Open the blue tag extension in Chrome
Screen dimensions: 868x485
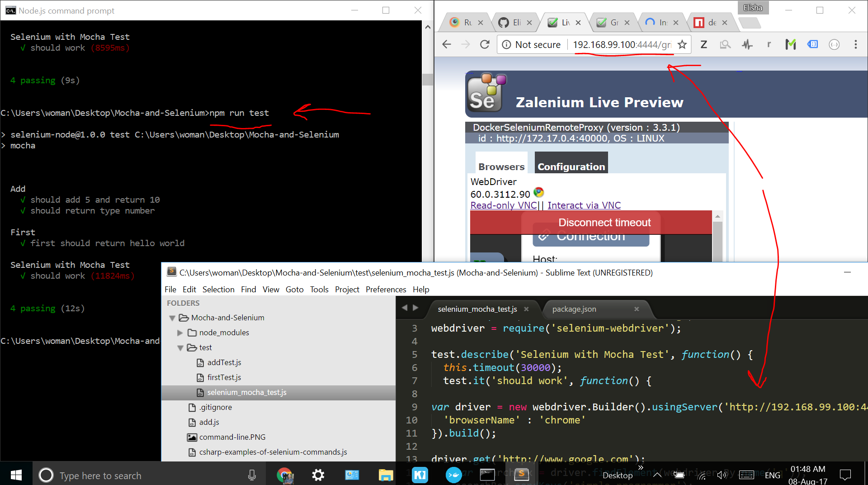tap(812, 44)
